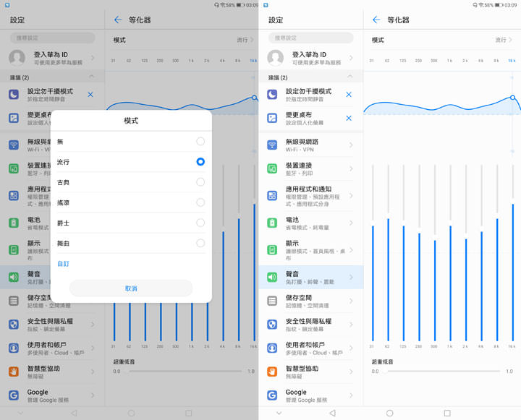This screenshot has width=521, height=420.
Task: Expand 登入華為 ID chevron in right screen
Action: (x=352, y=57)
